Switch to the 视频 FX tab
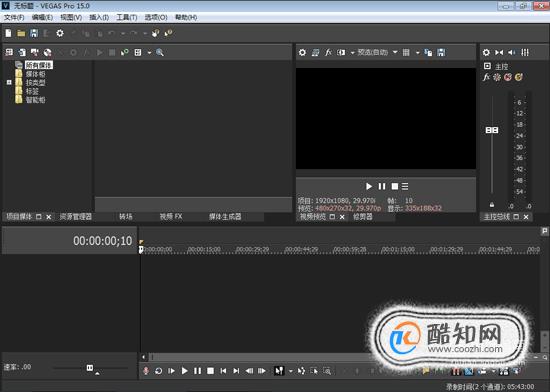550x392 pixels. [x=171, y=217]
